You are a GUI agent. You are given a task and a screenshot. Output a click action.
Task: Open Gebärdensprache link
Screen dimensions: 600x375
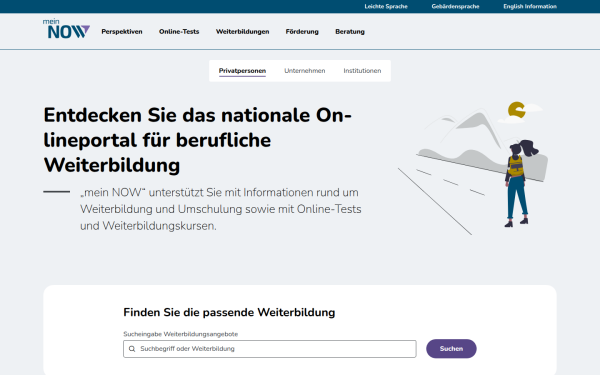(x=455, y=7)
